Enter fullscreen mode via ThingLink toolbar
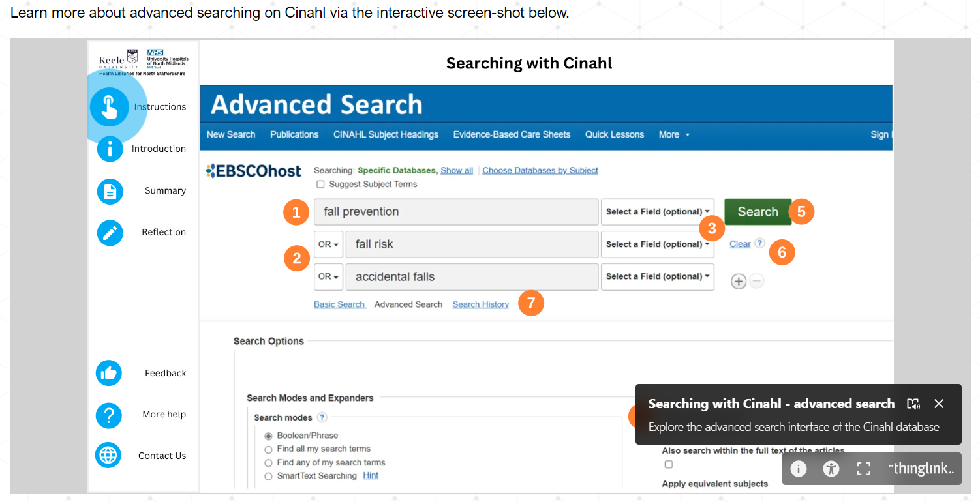The image size is (980, 502). pos(864,469)
